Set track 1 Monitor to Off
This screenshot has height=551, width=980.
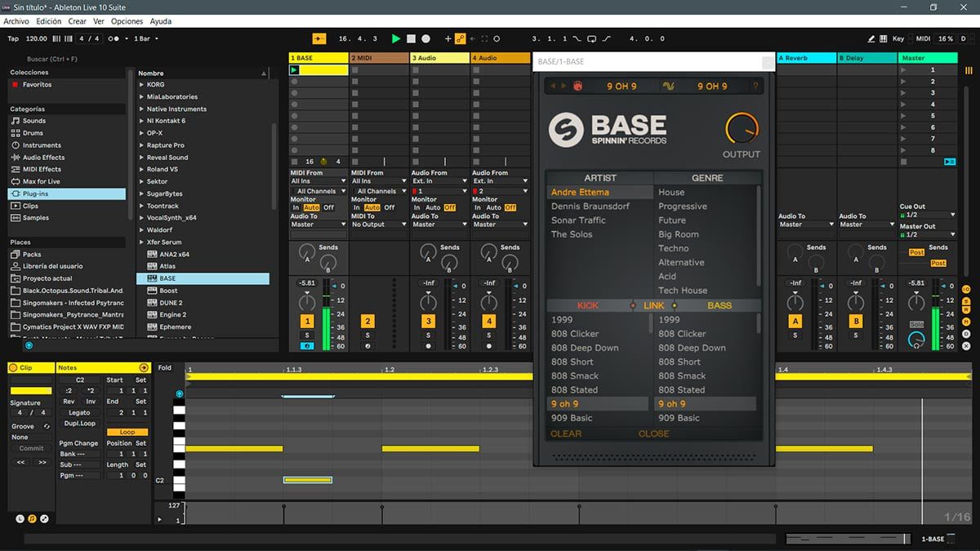click(328, 207)
